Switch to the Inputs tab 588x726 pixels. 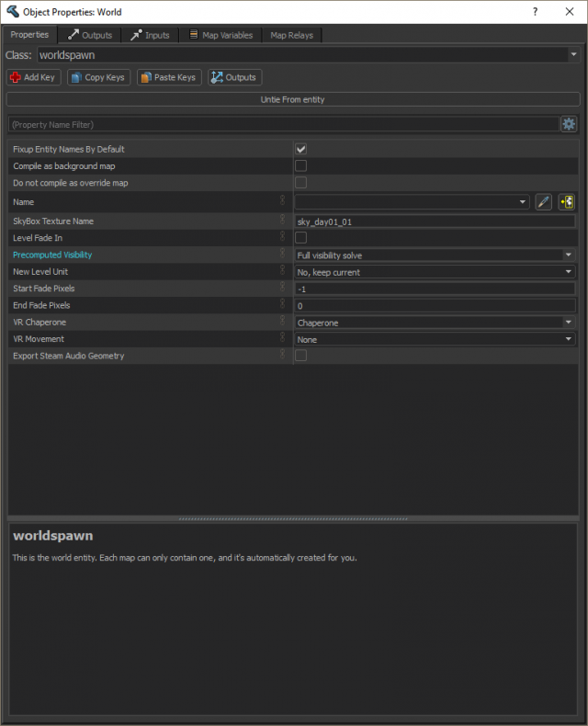pyautogui.click(x=150, y=35)
